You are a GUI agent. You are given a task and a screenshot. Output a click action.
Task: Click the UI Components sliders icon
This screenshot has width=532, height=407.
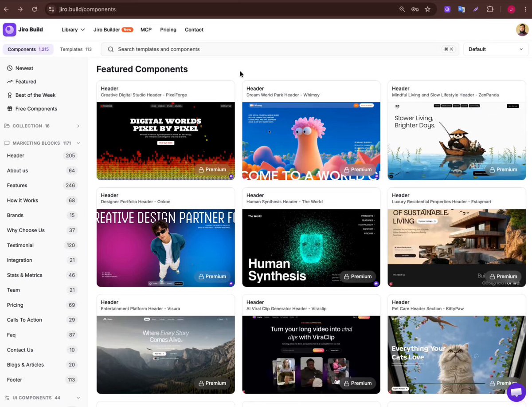tap(7, 398)
